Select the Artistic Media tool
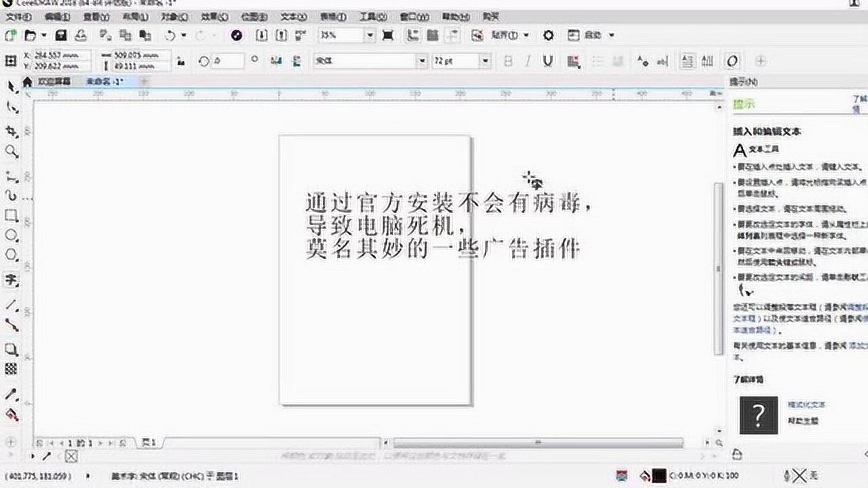This screenshot has width=868, height=488. click(11, 195)
